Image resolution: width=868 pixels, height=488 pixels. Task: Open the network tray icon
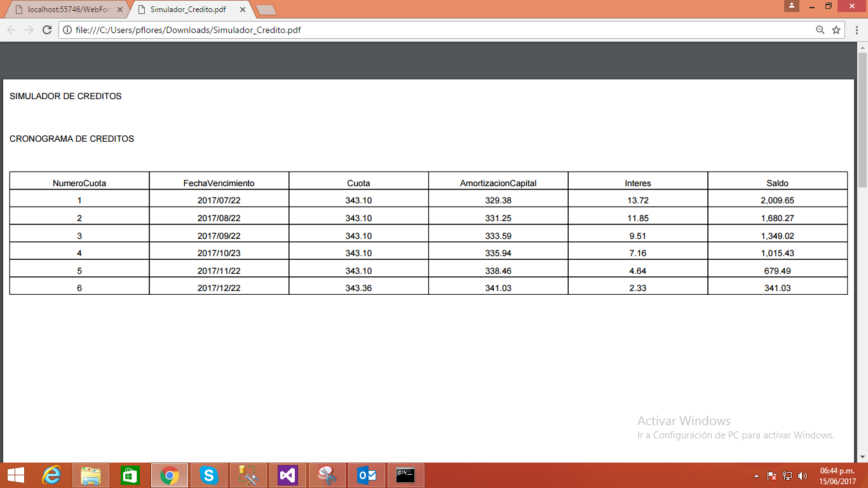787,476
